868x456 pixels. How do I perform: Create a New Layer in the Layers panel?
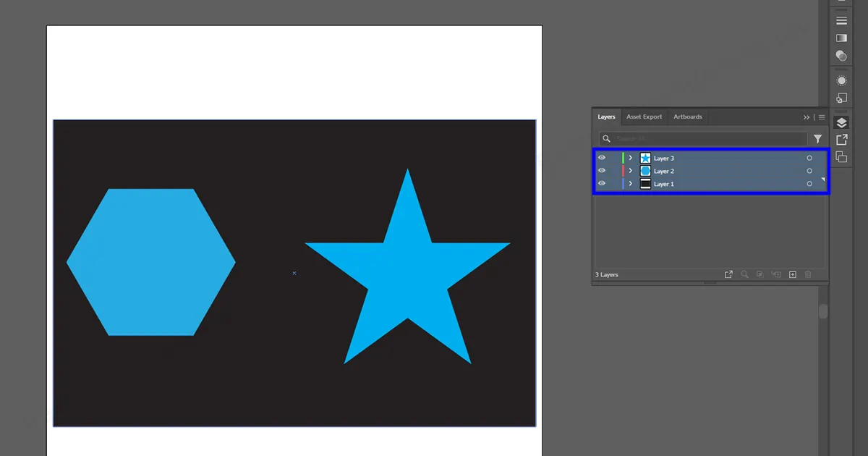tap(792, 274)
